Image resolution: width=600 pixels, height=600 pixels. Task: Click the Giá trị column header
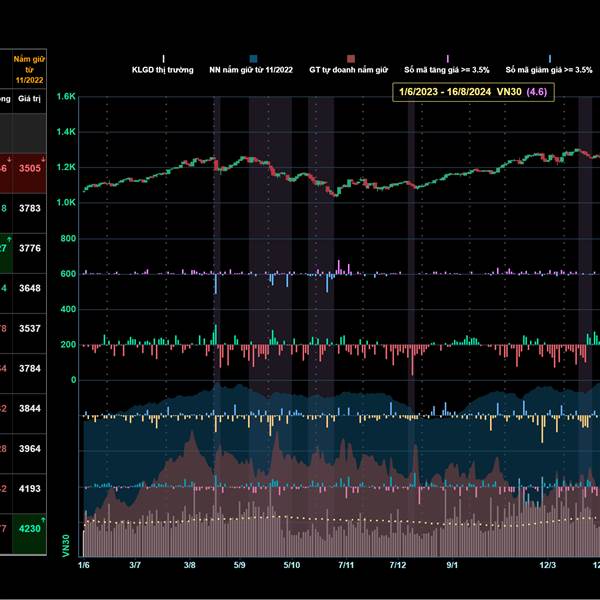click(29, 99)
